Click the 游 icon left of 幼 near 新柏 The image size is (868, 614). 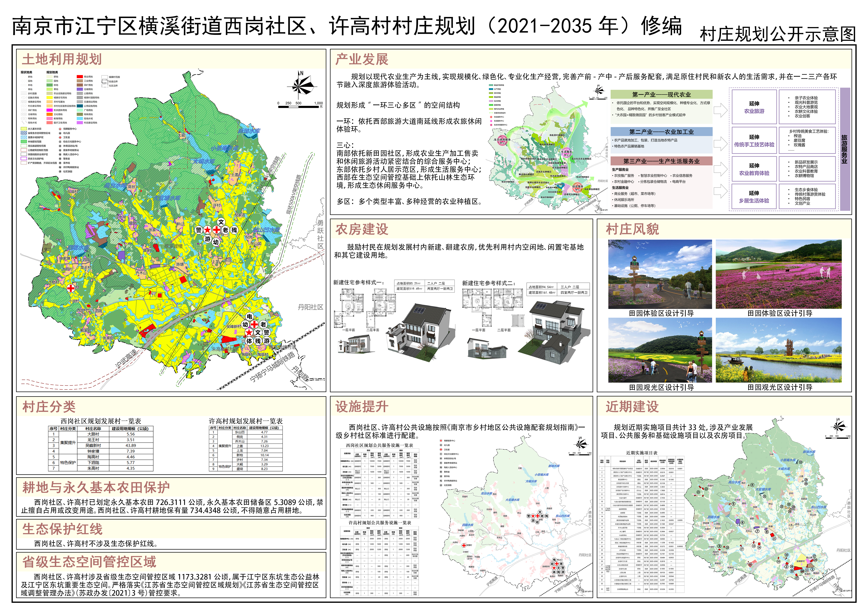(x=208, y=239)
